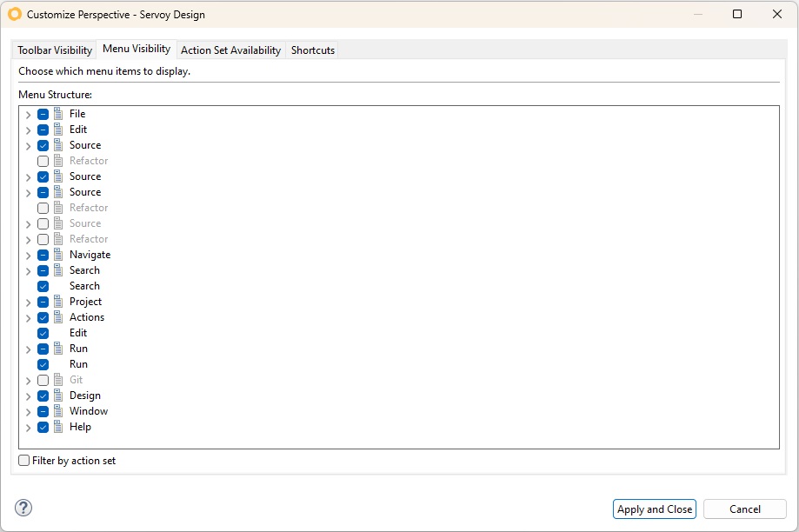
Task: Switch to the Toolbar Visibility tab
Action: [55, 50]
